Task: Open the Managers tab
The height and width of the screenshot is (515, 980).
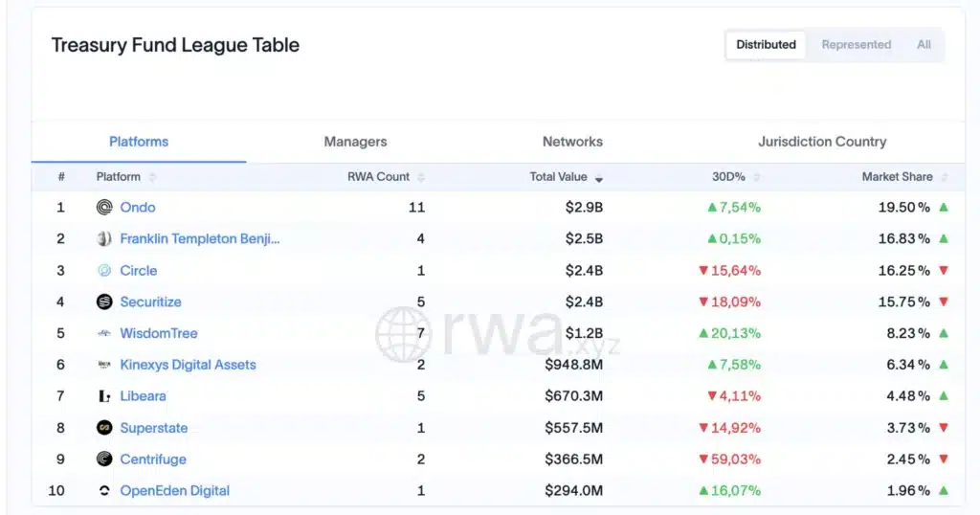Action: 355,142
